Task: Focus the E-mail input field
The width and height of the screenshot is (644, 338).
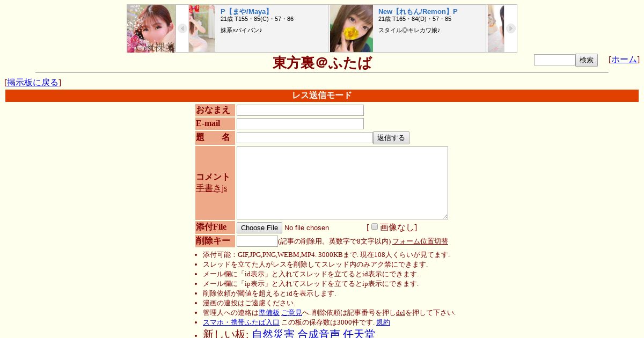Action: tap(300, 124)
